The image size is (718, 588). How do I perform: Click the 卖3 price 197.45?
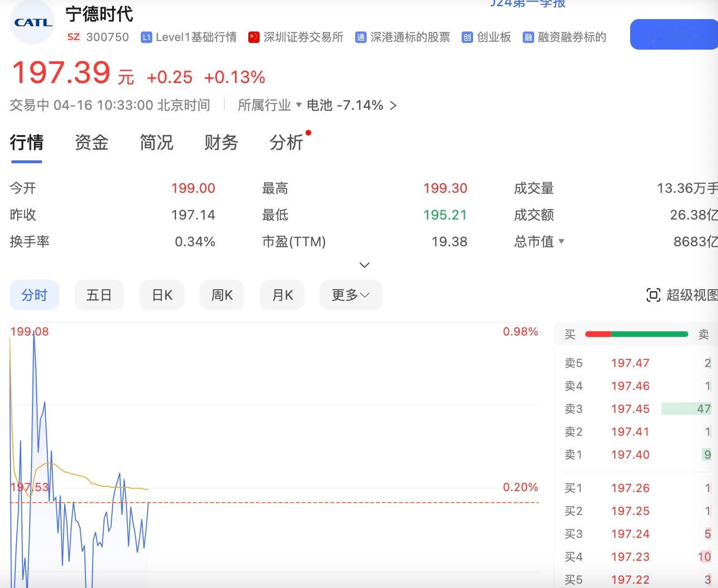tap(630, 409)
